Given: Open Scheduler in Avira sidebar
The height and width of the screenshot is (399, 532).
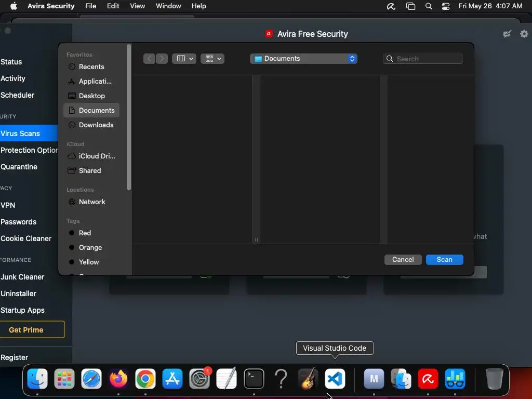Looking at the screenshot, I should (17, 95).
